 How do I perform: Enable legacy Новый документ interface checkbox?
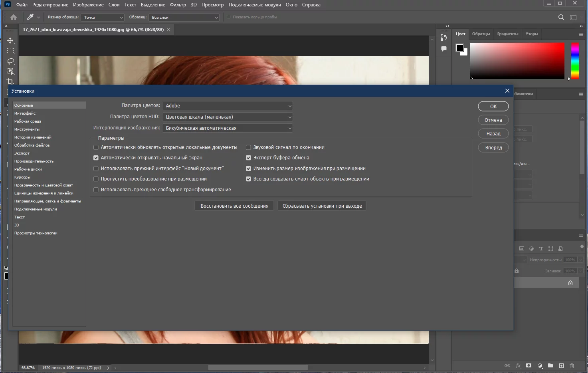pyautogui.click(x=96, y=169)
